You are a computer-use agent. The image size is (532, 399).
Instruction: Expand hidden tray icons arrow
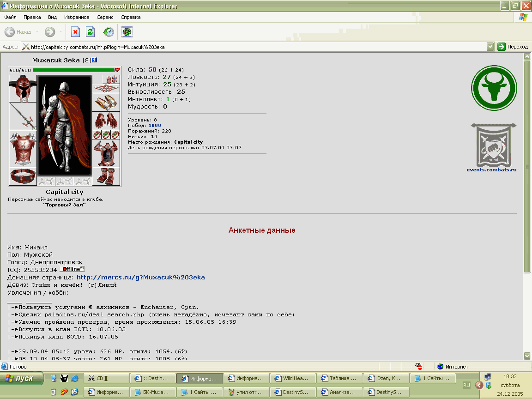(x=479, y=385)
